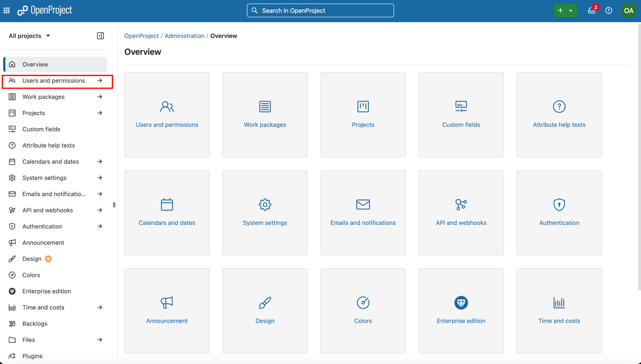This screenshot has width=641, height=364.
Task: Expand API and webhooks sidebar arrow
Action: [x=100, y=210]
